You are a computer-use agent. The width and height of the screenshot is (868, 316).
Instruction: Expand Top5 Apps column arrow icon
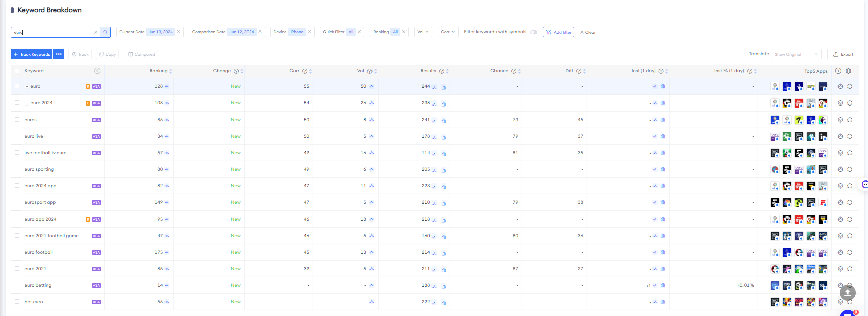[x=838, y=71]
